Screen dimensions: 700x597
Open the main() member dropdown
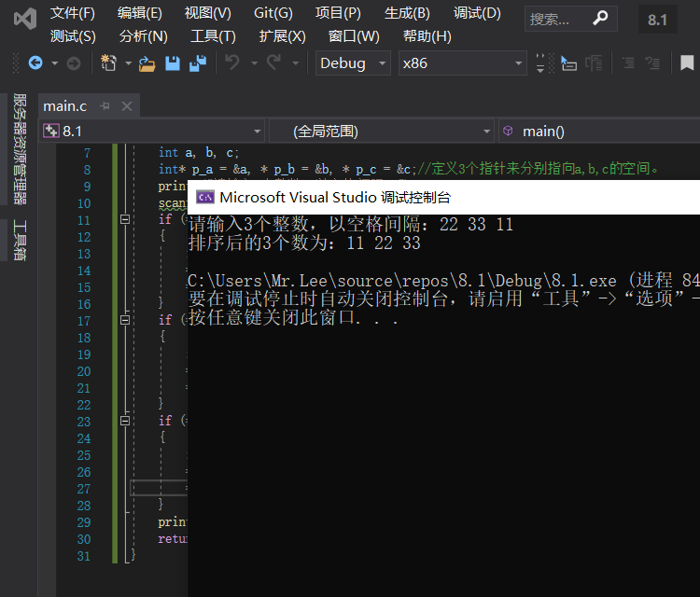coord(598,132)
